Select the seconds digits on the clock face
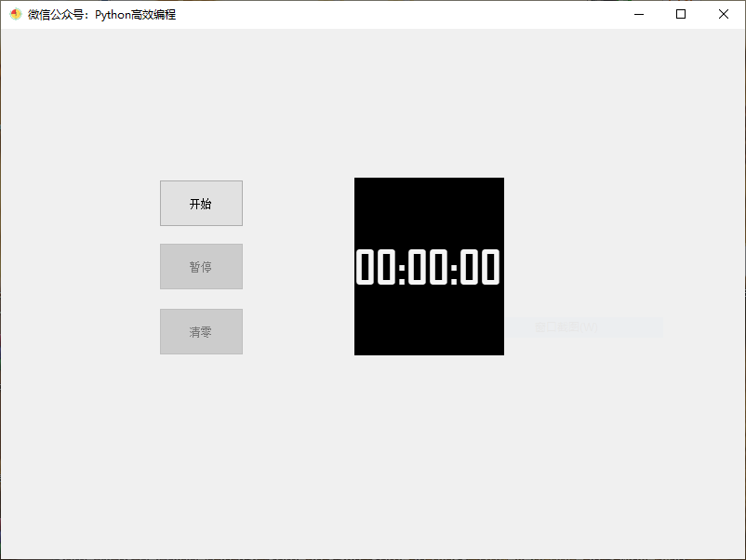 coord(479,267)
